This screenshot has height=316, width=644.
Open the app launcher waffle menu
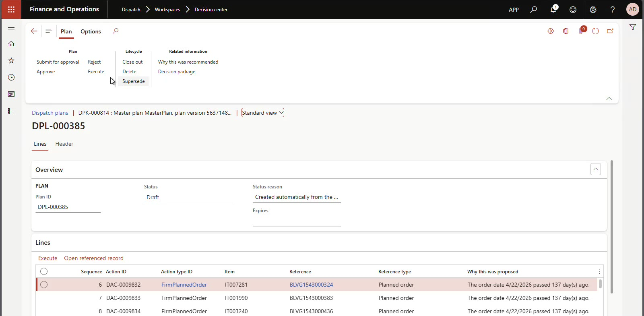(x=11, y=9)
